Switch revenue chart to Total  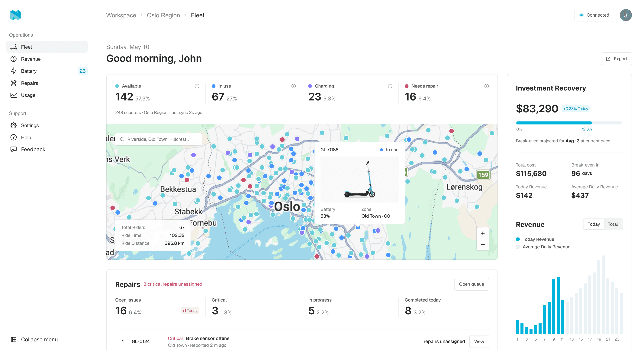[x=613, y=224]
